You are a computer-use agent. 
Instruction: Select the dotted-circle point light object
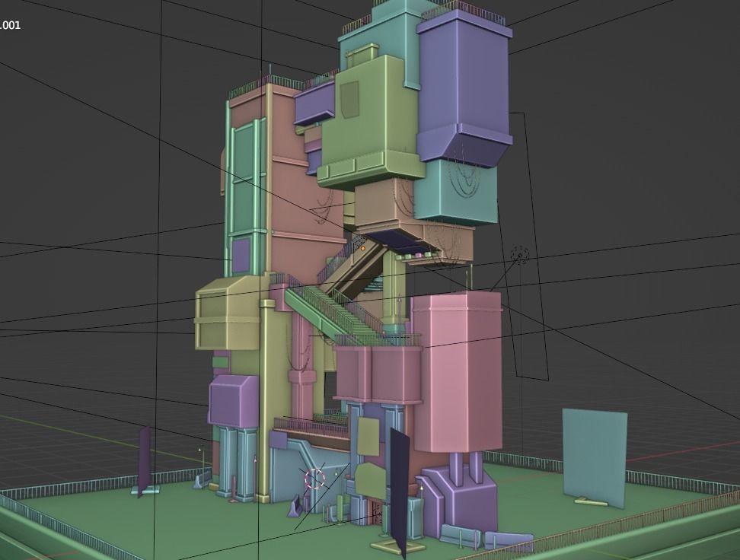(x=520, y=255)
